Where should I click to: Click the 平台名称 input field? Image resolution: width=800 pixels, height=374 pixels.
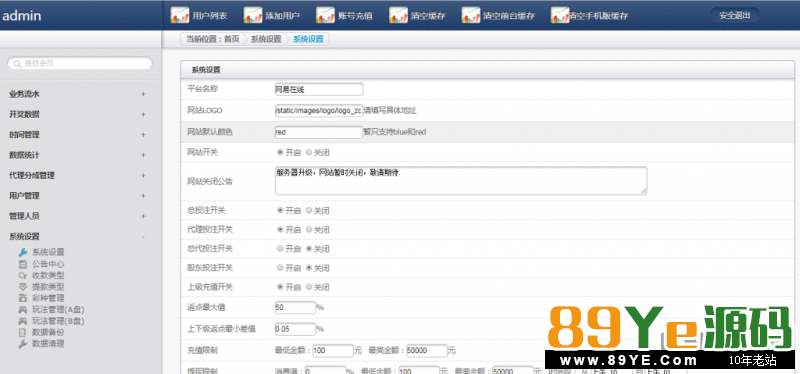tap(319, 89)
